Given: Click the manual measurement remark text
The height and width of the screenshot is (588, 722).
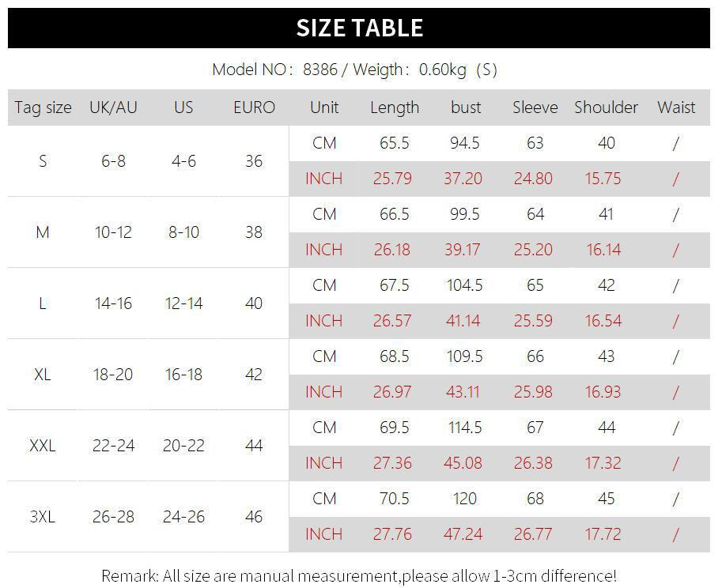Looking at the screenshot, I should pyautogui.click(x=359, y=575).
